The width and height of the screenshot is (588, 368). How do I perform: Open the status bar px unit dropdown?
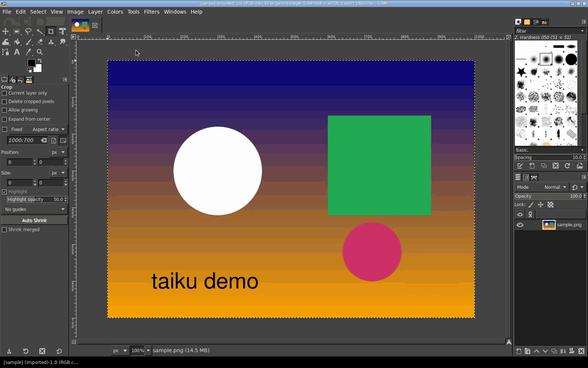[x=120, y=350]
